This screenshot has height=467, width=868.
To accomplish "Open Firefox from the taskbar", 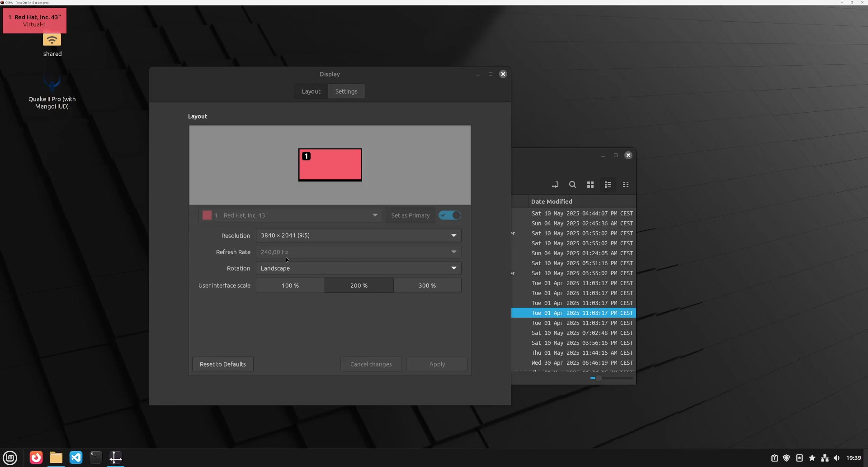I will tap(36, 457).
